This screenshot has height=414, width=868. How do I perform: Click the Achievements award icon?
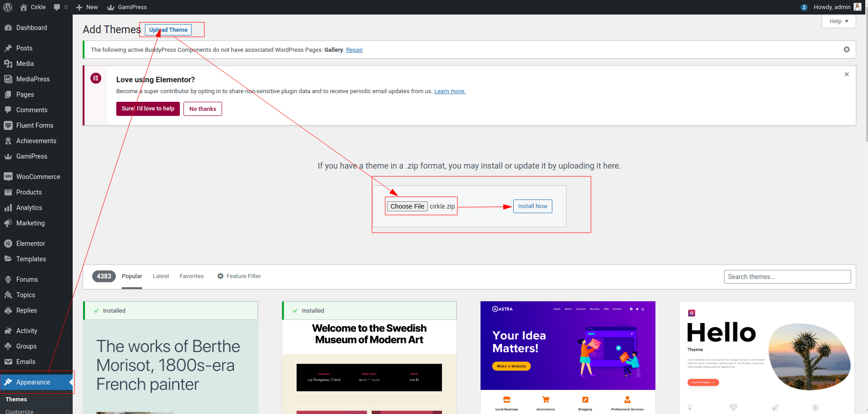pos(8,141)
